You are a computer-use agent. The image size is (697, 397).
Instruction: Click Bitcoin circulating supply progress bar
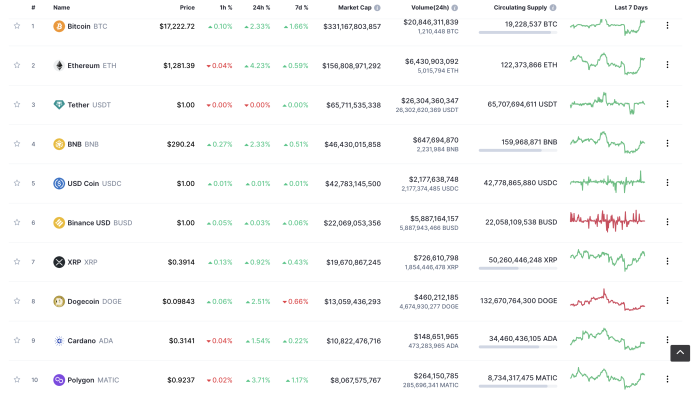[518, 33]
